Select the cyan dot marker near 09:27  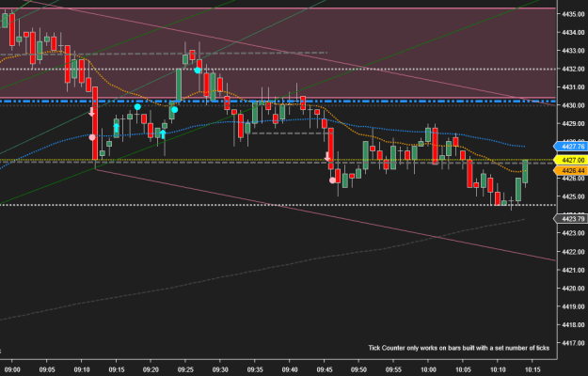(198, 70)
